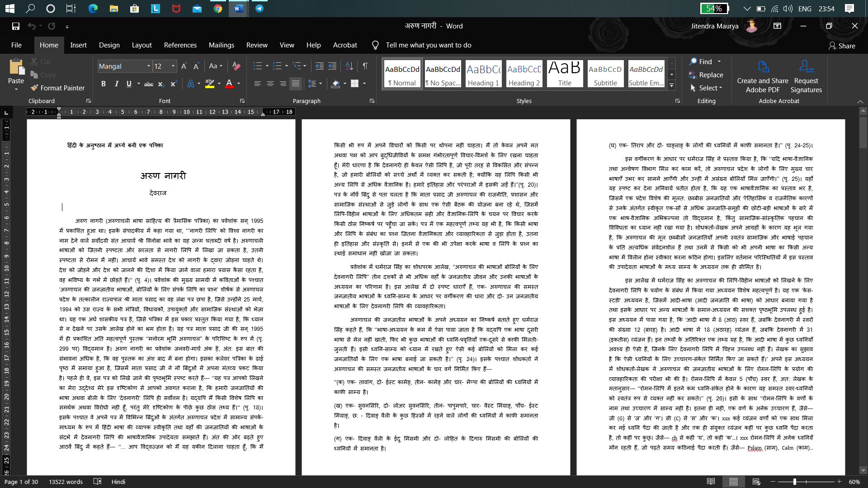Screen dimensions: 868x488
Task: Decrease paragraph indent
Action: click(319, 66)
